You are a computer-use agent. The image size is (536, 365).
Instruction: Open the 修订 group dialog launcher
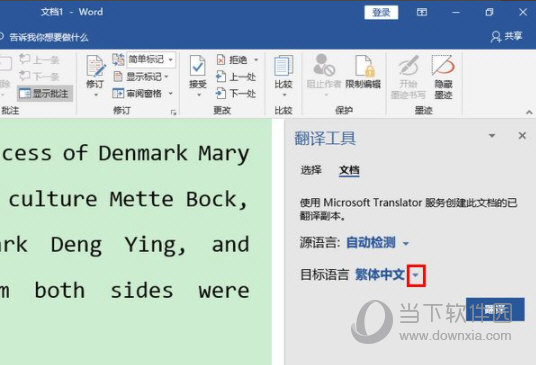174,112
